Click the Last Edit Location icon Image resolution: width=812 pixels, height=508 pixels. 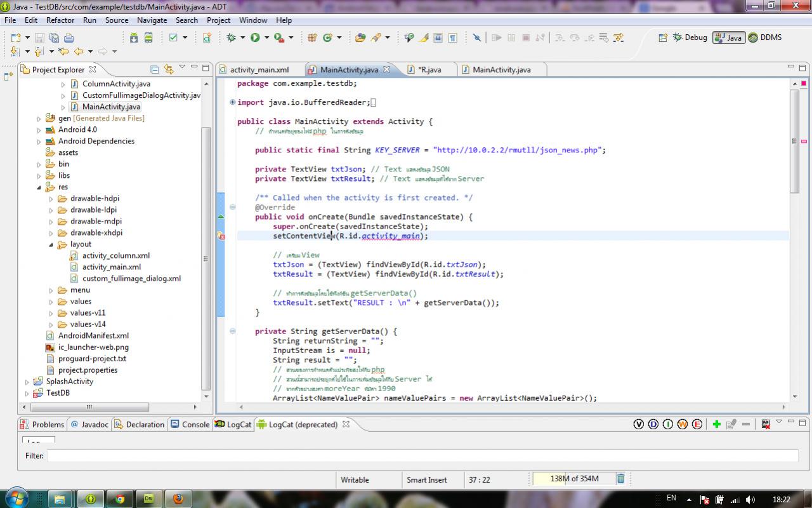pyautogui.click(x=63, y=51)
